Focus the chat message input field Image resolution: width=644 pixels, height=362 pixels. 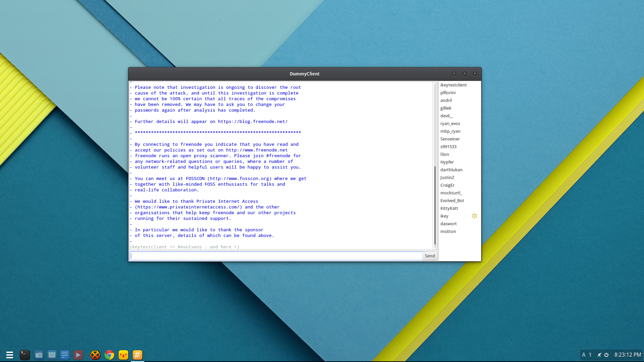point(276,256)
